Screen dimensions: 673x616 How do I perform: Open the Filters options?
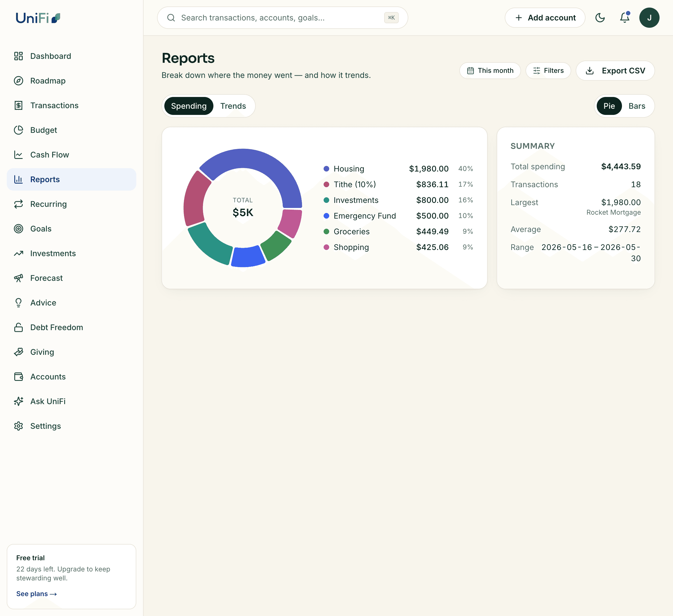click(x=548, y=71)
